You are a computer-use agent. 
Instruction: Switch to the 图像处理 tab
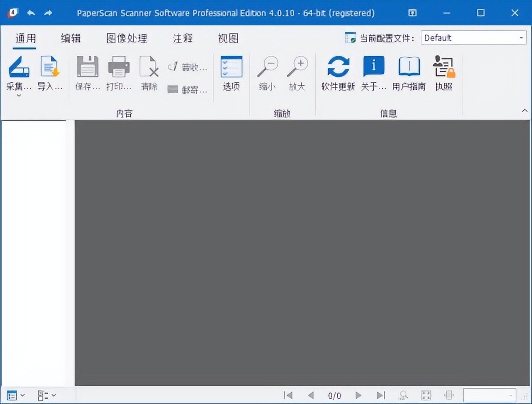point(126,39)
